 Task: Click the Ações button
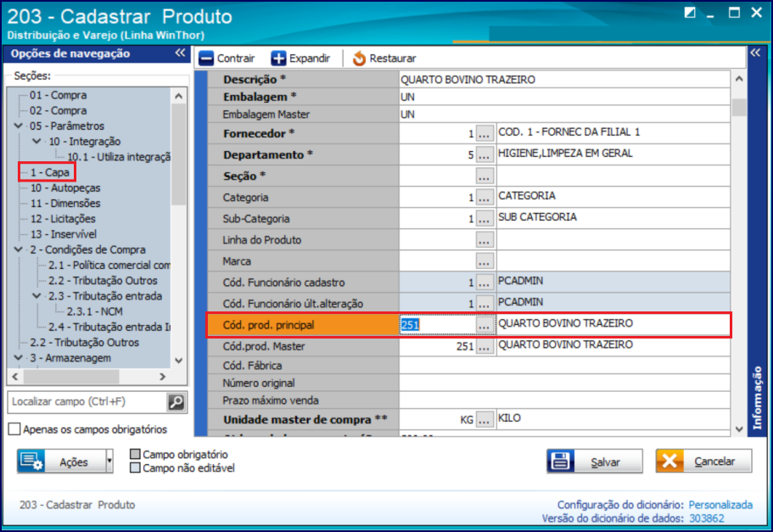(x=62, y=462)
